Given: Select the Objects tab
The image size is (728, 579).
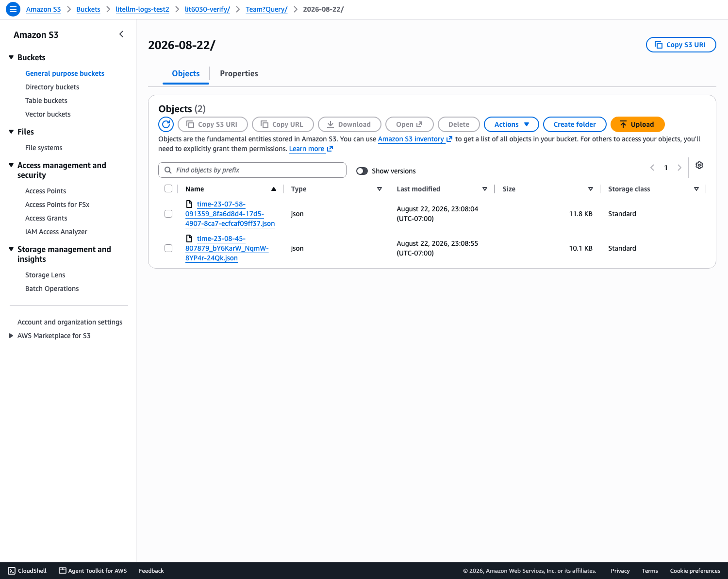Looking at the screenshot, I should 186,73.
